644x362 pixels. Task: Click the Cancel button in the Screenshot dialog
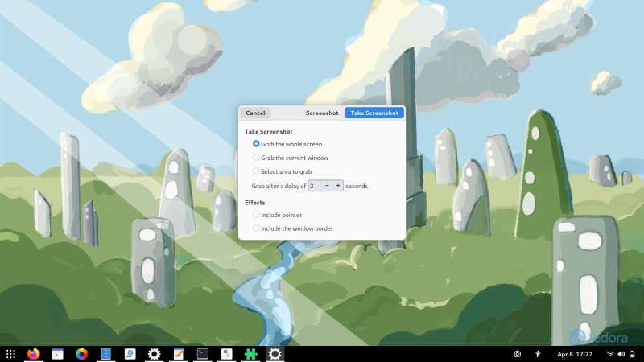pos(255,113)
